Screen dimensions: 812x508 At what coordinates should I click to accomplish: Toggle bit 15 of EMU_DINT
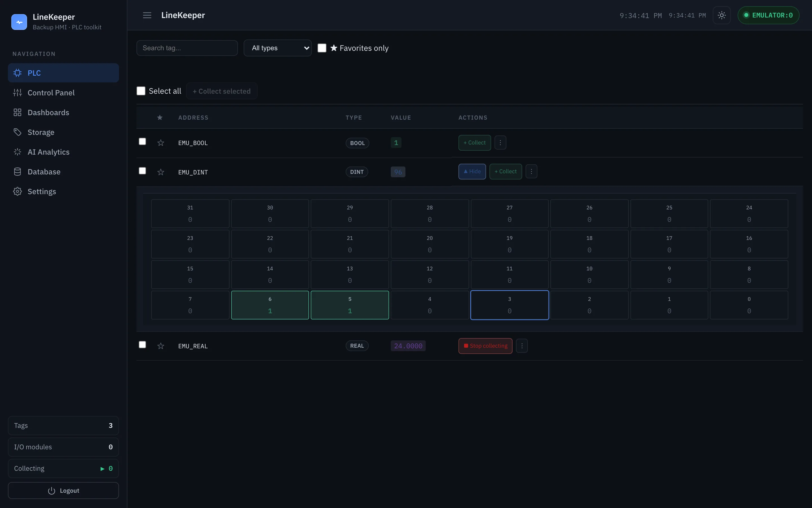coord(190,275)
